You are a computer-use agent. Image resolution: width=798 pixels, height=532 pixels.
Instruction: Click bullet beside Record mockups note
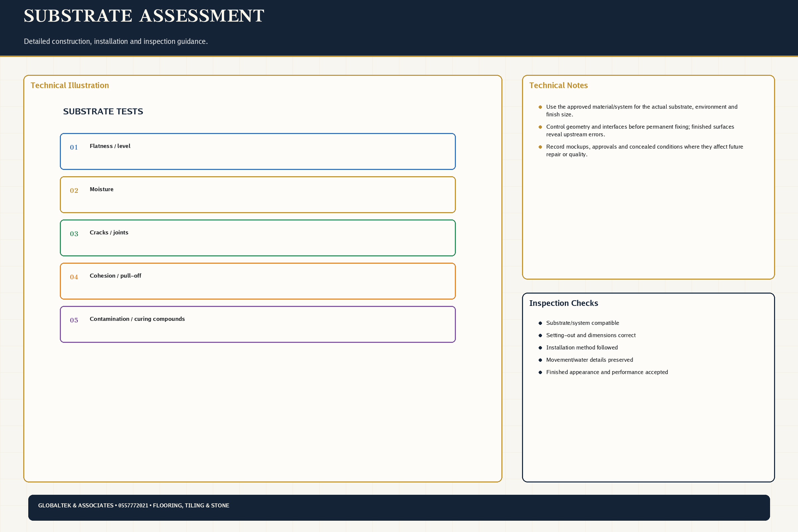tap(540, 147)
